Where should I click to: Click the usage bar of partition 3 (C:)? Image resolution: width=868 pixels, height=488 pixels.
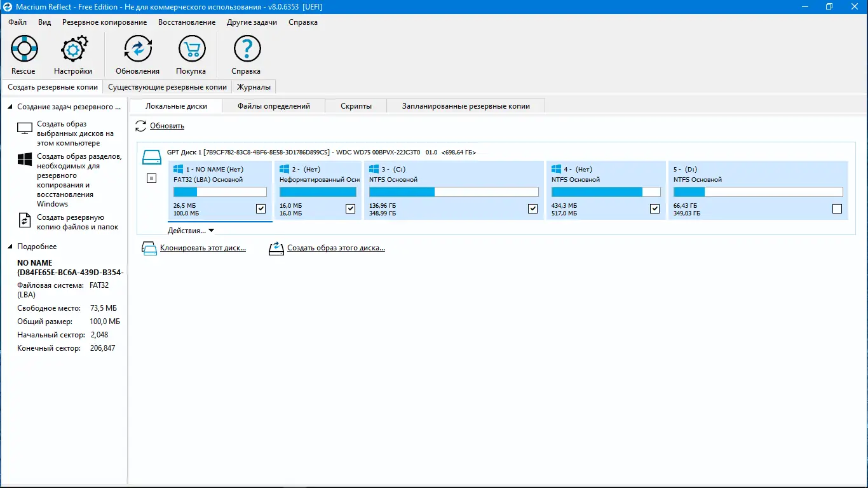coord(454,192)
